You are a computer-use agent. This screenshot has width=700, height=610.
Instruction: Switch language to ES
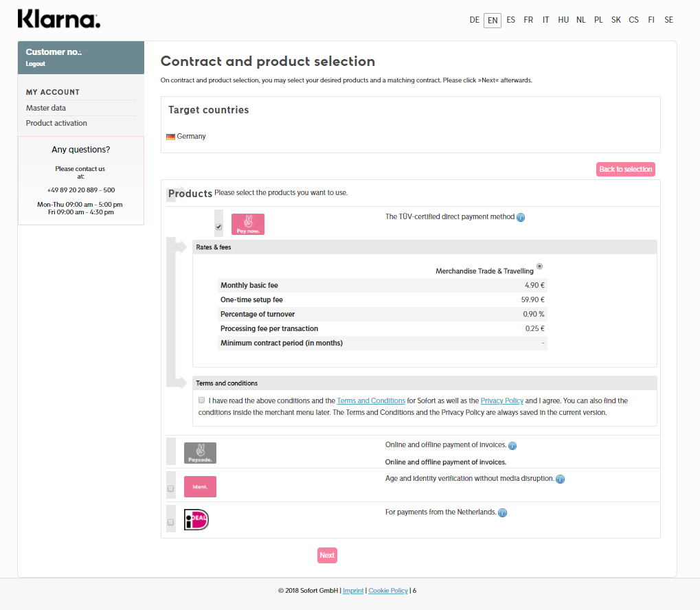pos(510,20)
